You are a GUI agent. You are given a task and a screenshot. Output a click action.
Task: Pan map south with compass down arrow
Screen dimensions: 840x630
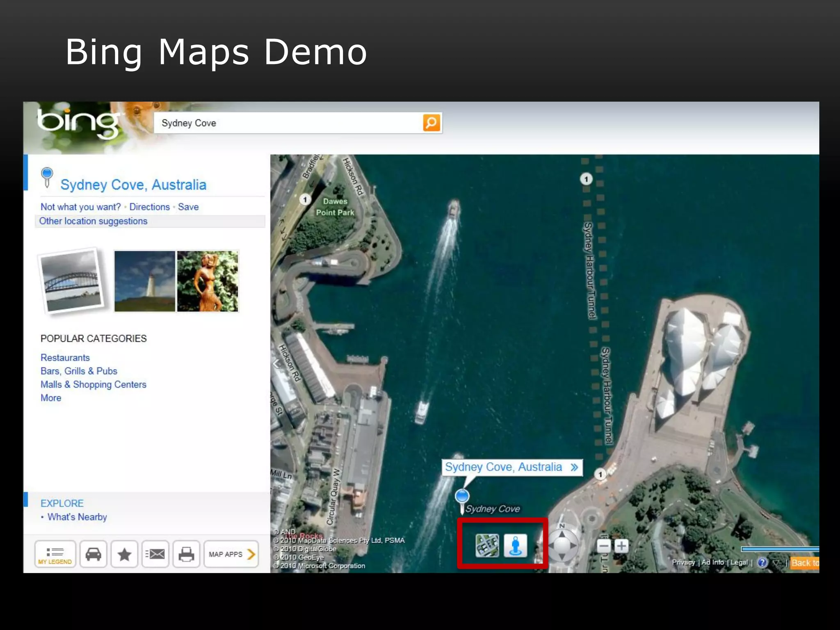coord(562,557)
